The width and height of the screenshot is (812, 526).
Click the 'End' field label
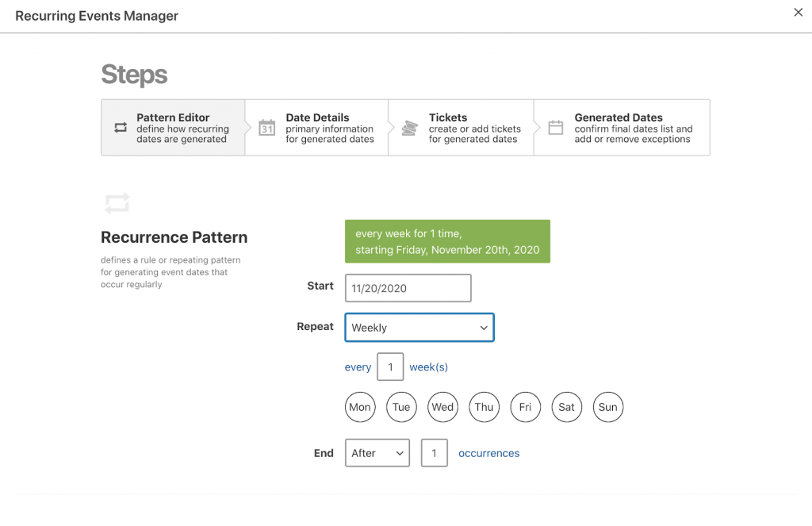pyautogui.click(x=324, y=454)
